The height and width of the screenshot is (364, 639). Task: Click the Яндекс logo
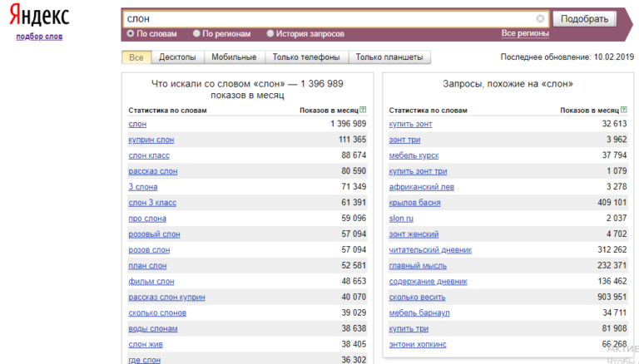(x=40, y=15)
